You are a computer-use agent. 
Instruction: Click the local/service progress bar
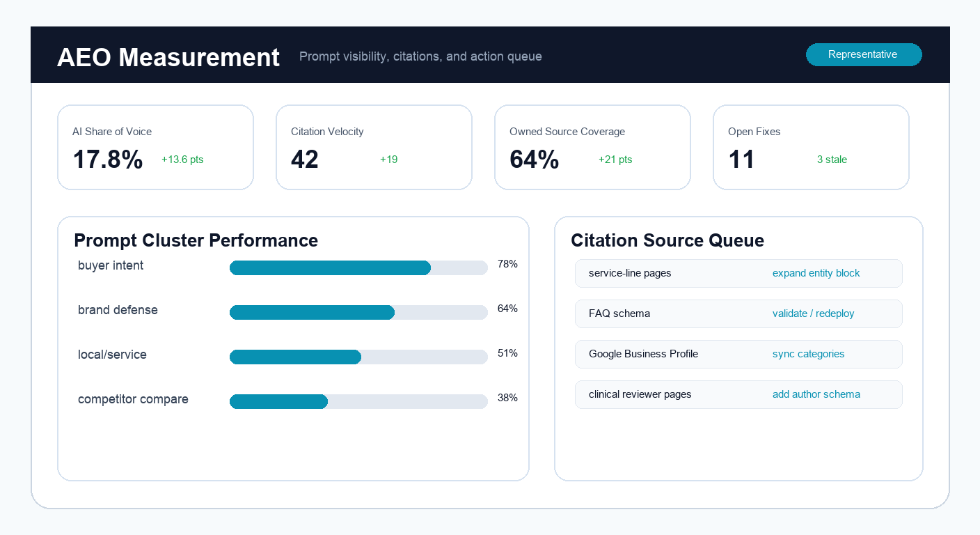pos(358,357)
